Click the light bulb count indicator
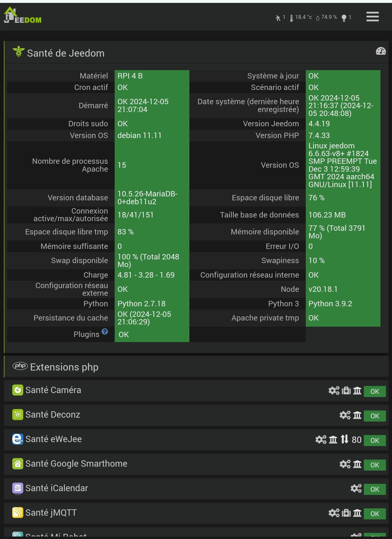 pyautogui.click(x=346, y=18)
